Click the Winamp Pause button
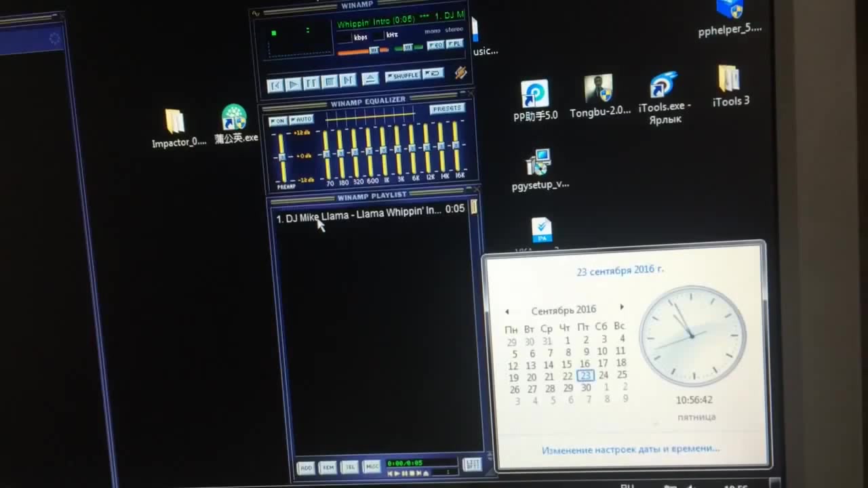The width and height of the screenshot is (868, 488). click(311, 83)
